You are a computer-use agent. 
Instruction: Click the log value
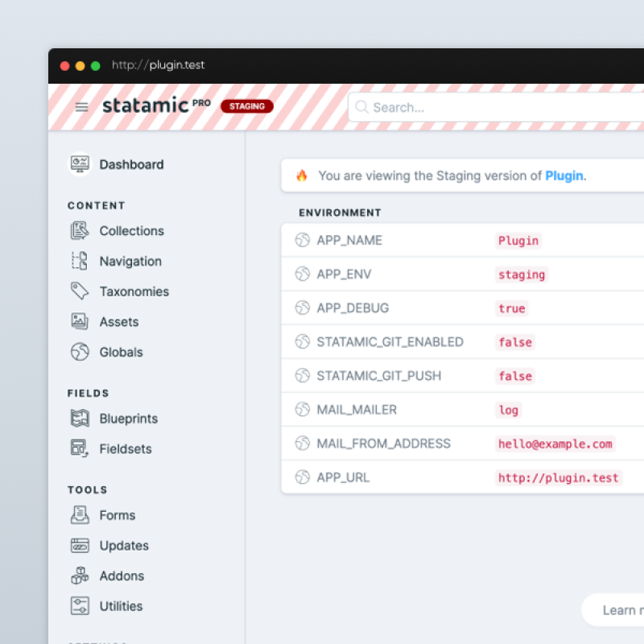coord(509,411)
